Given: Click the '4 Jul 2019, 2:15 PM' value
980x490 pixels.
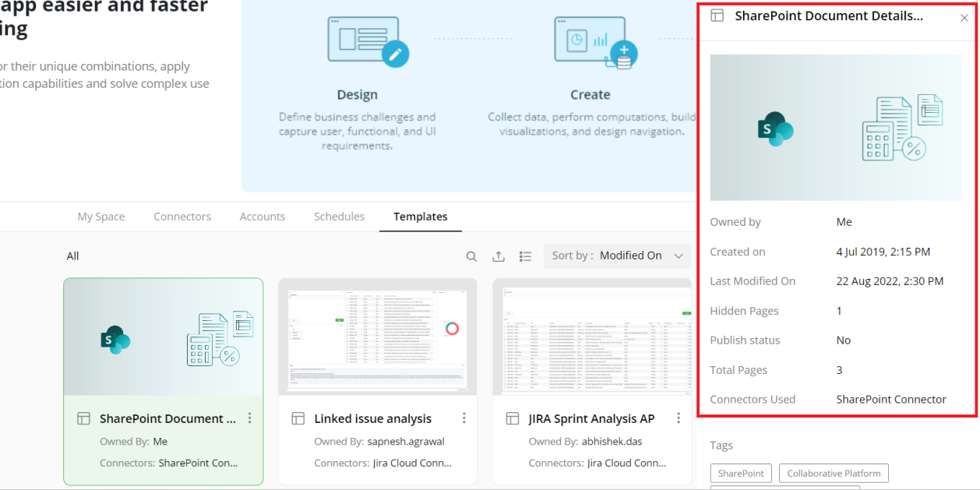Looking at the screenshot, I should click(883, 252).
